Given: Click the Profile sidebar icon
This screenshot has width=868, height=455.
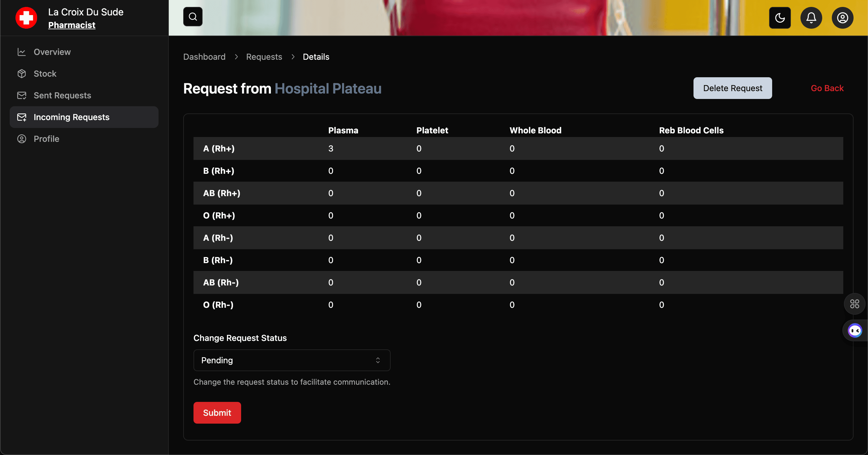Looking at the screenshot, I should coord(22,139).
